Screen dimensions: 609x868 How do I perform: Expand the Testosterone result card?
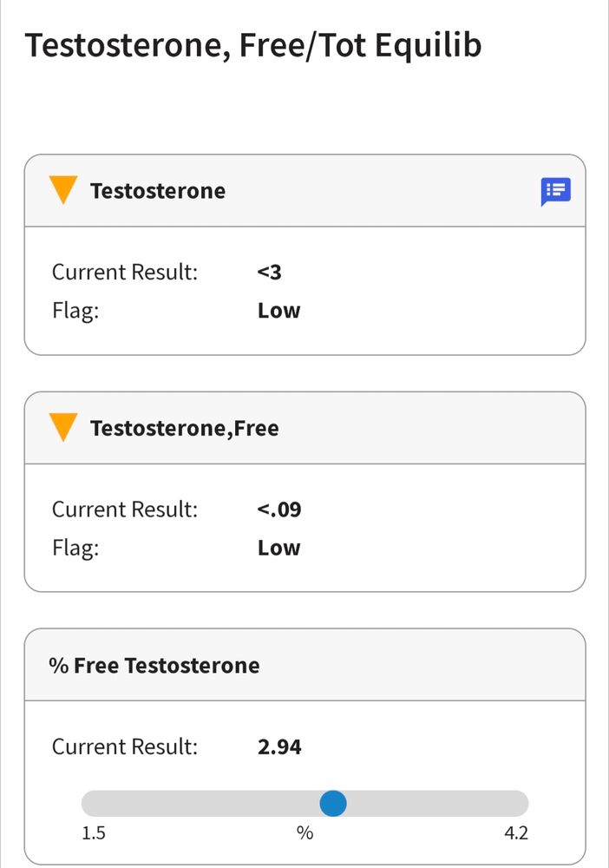click(260, 191)
